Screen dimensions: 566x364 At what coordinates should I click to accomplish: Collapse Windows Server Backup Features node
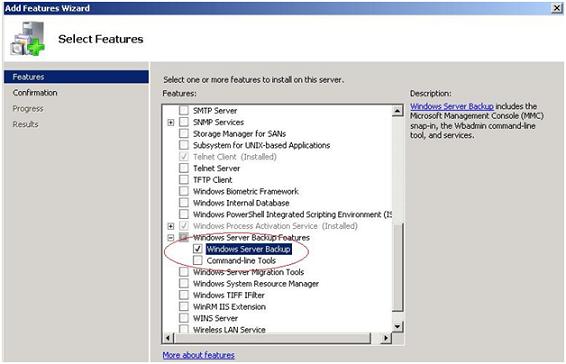pos(171,238)
